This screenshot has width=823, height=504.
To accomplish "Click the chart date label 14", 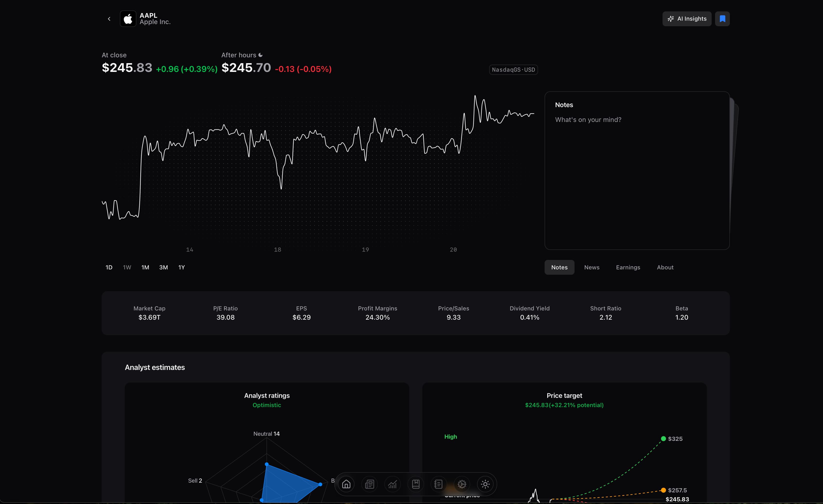I will pyautogui.click(x=190, y=250).
